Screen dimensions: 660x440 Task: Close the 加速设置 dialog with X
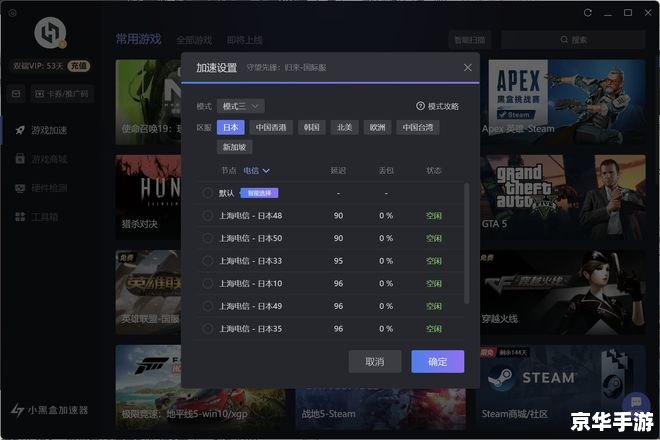click(x=468, y=67)
